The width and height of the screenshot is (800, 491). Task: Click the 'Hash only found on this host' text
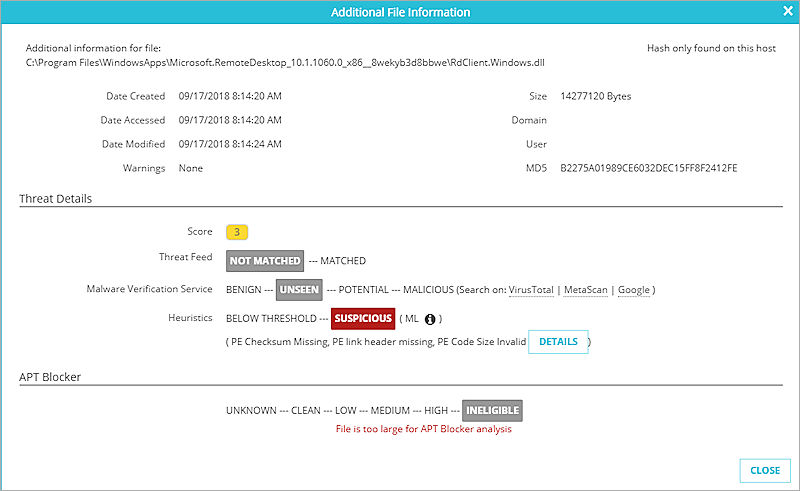(710, 47)
